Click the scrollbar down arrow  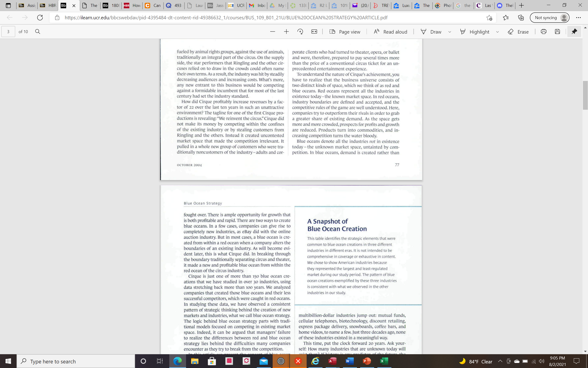click(x=585, y=351)
